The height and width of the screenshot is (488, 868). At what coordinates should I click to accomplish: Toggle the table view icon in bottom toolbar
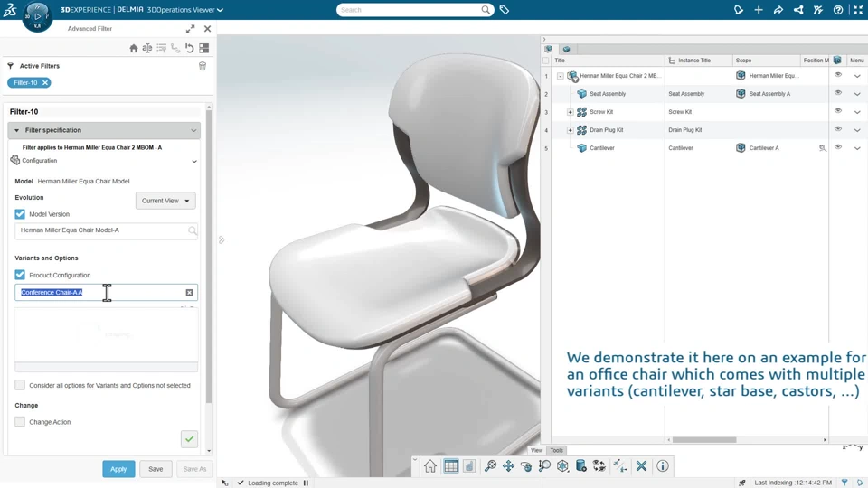pyautogui.click(x=450, y=466)
